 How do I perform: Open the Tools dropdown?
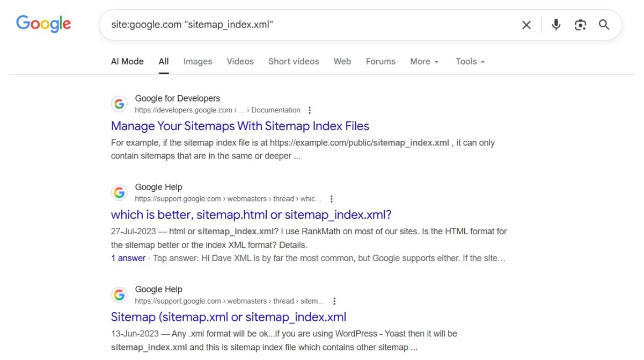(x=470, y=61)
